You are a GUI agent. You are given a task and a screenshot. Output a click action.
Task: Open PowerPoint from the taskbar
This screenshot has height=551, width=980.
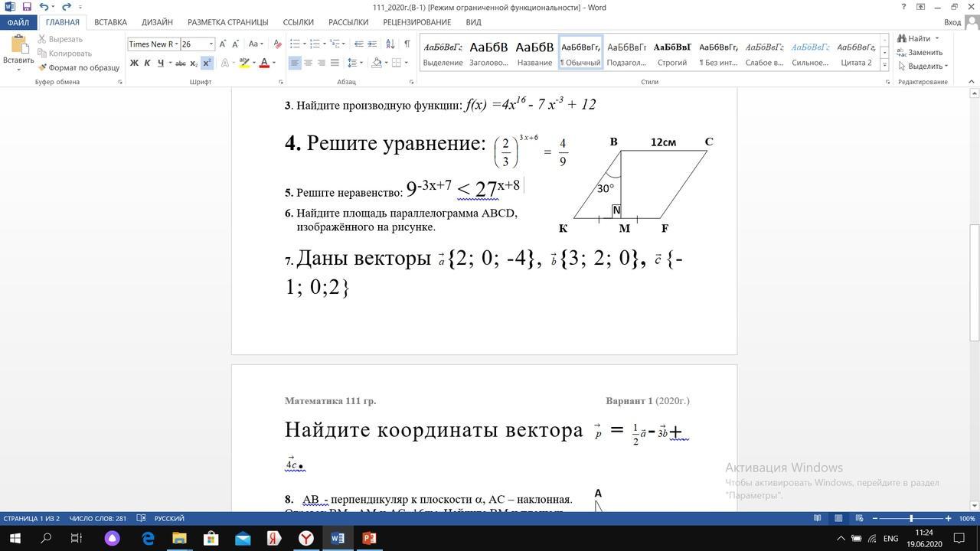369,539
